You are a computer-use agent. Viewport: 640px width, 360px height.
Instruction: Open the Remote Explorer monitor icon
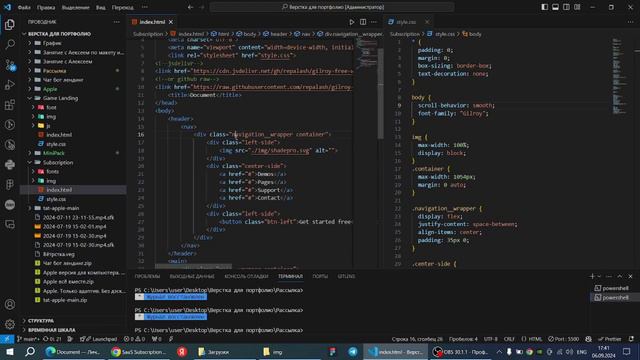click(10, 224)
